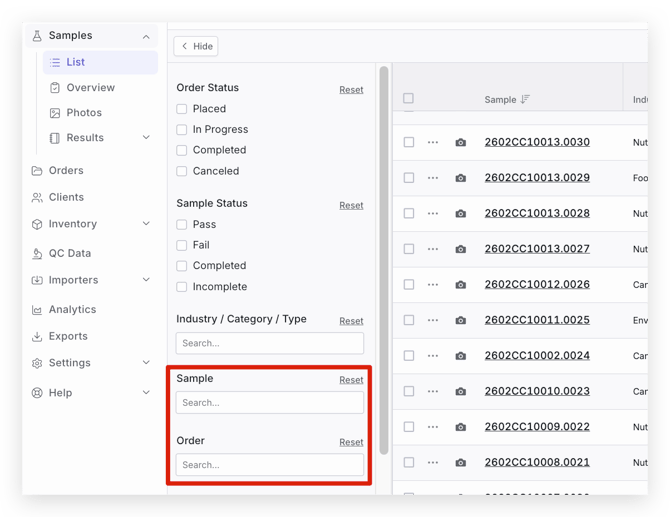Click the Order search input field

270,465
